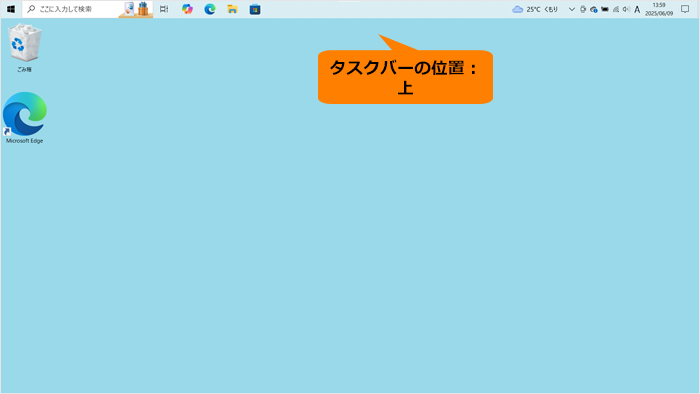
Task: Open Task View from the taskbar
Action: (x=164, y=9)
